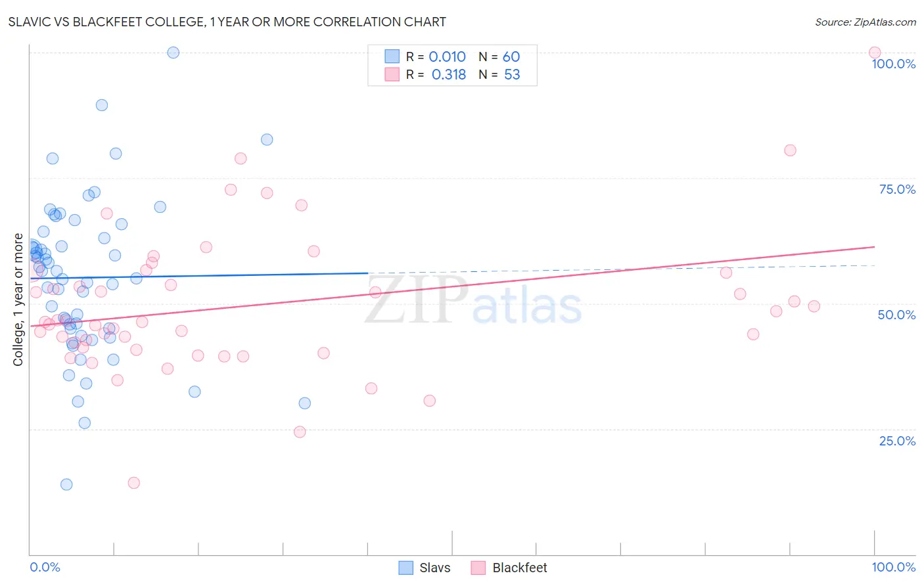Open the Source: ZipAtlas.com link

coord(866,22)
